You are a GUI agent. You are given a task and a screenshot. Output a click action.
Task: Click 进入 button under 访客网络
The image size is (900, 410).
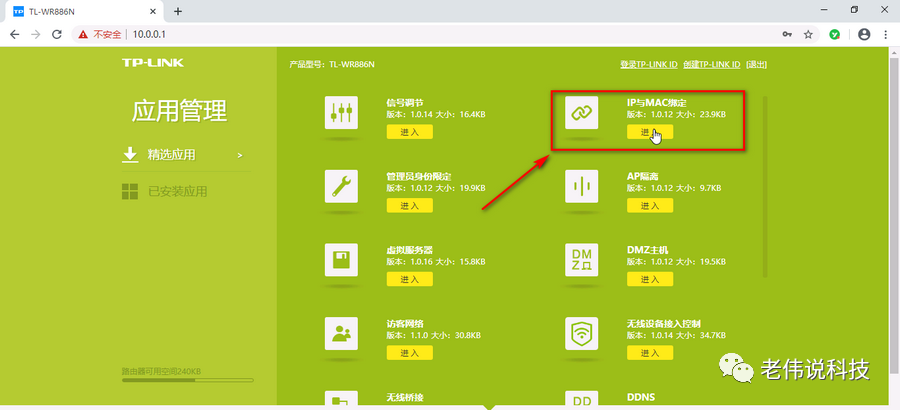(409, 353)
